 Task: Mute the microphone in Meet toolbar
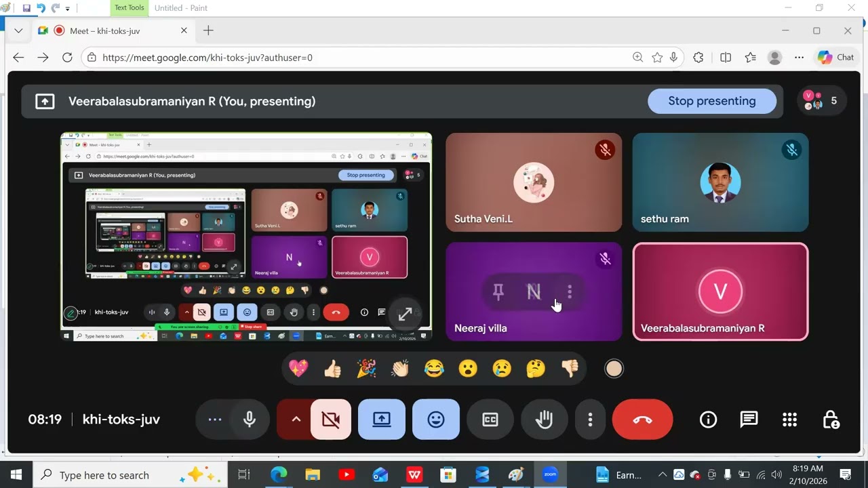(250, 420)
